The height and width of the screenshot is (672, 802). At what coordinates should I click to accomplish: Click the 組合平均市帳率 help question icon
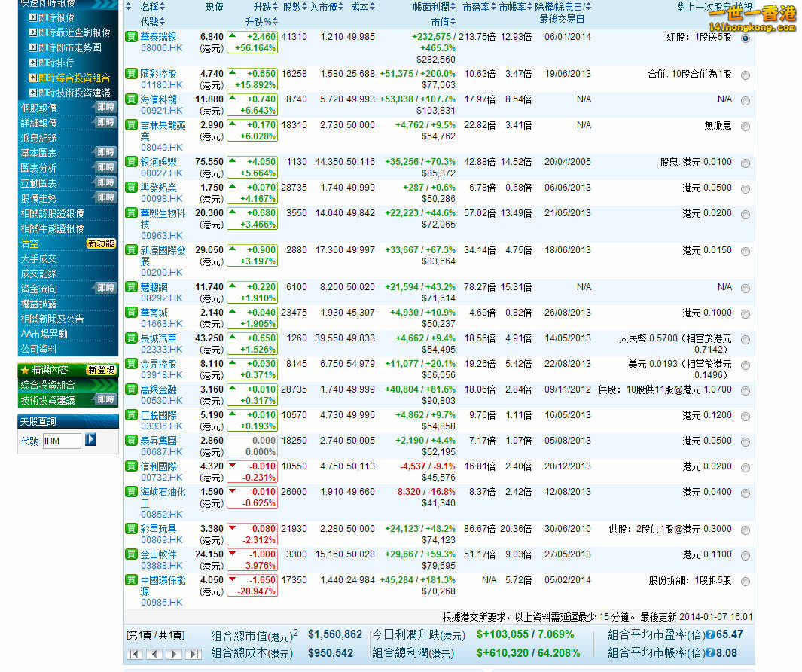(x=710, y=653)
